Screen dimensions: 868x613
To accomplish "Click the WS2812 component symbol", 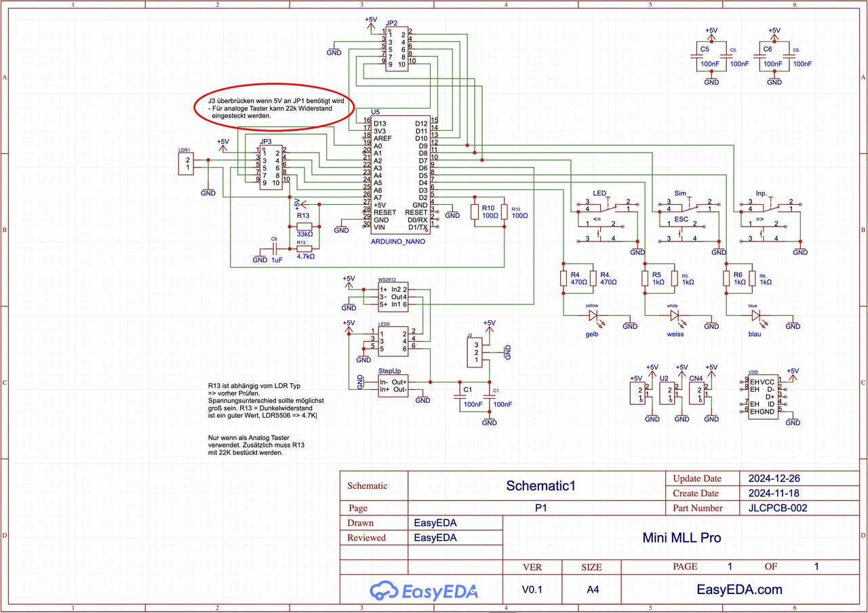I will [x=393, y=297].
